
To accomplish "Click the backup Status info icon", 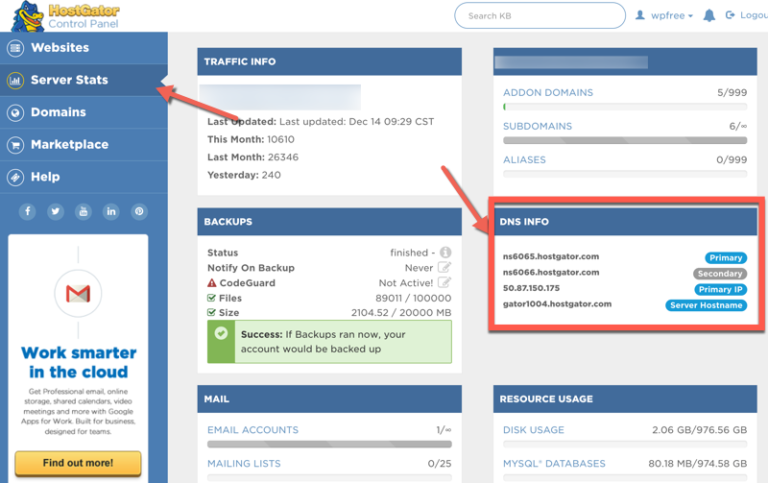I will (445, 253).
